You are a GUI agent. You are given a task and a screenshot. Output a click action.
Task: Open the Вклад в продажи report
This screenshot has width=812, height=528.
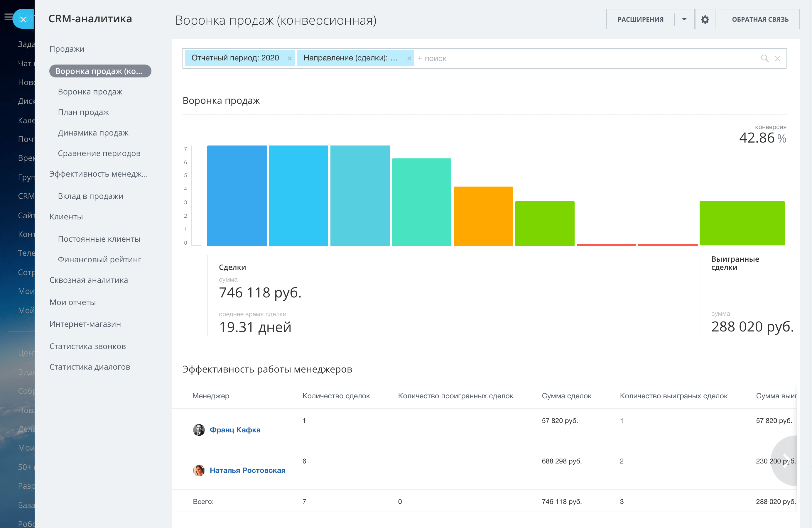point(90,196)
